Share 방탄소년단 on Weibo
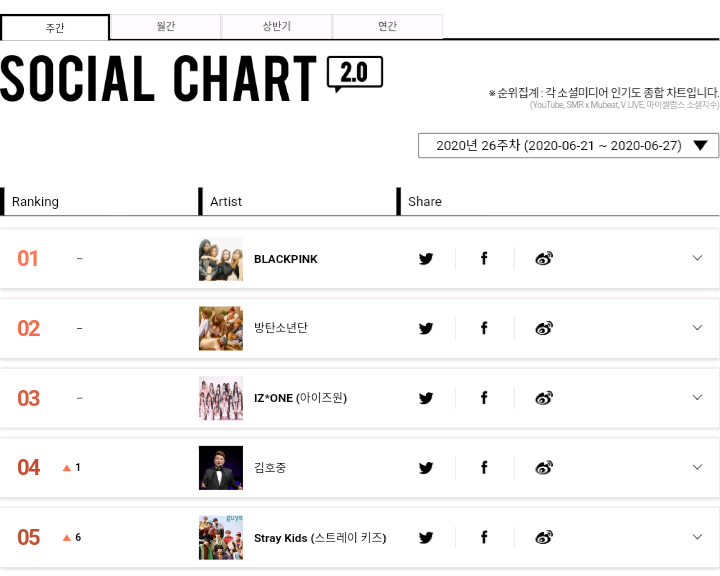720x576 pixels. pyautogui.click(x=544, y=328)
